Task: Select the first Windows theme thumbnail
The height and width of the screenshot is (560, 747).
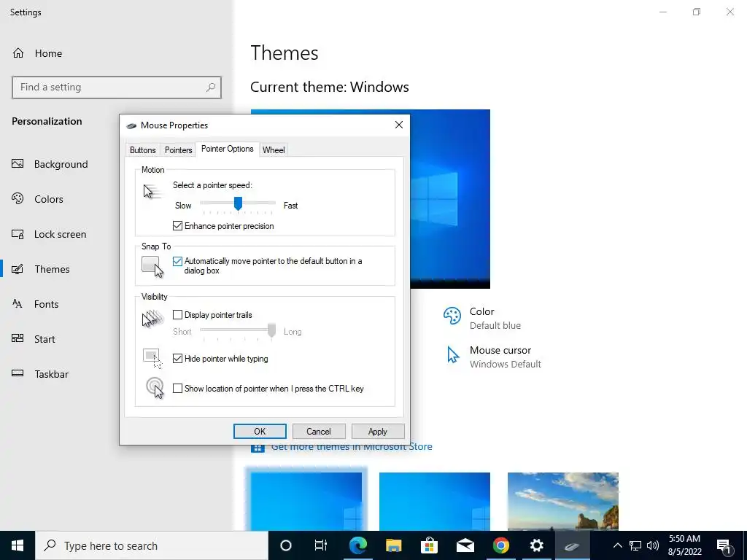Action: [x=306, y=501]
